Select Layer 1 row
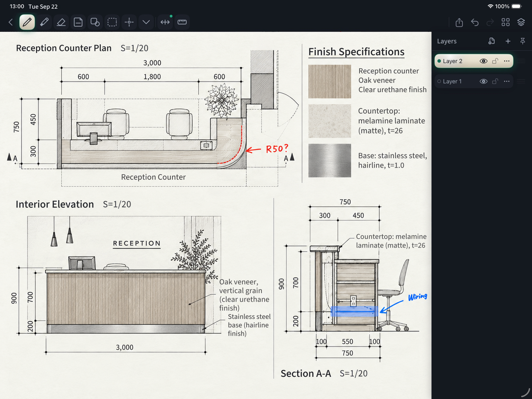Viewport: 532px width, 399px height. click(x=474, y=81)
